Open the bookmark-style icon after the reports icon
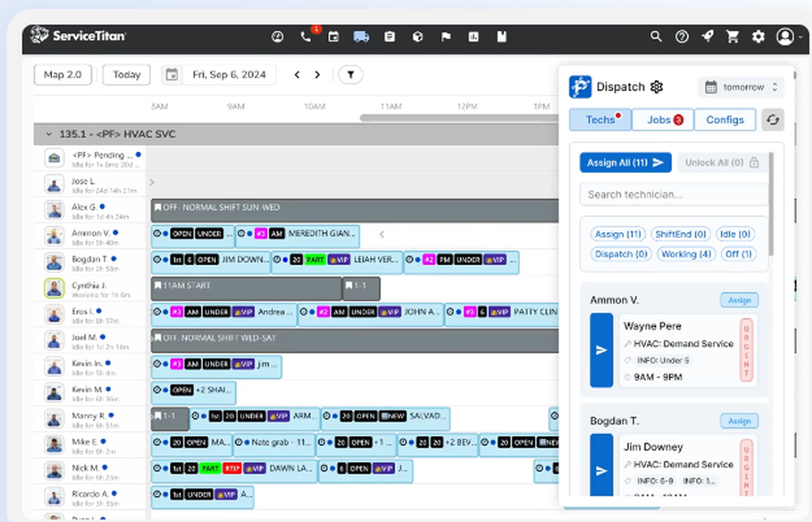 tap(501, 37)
